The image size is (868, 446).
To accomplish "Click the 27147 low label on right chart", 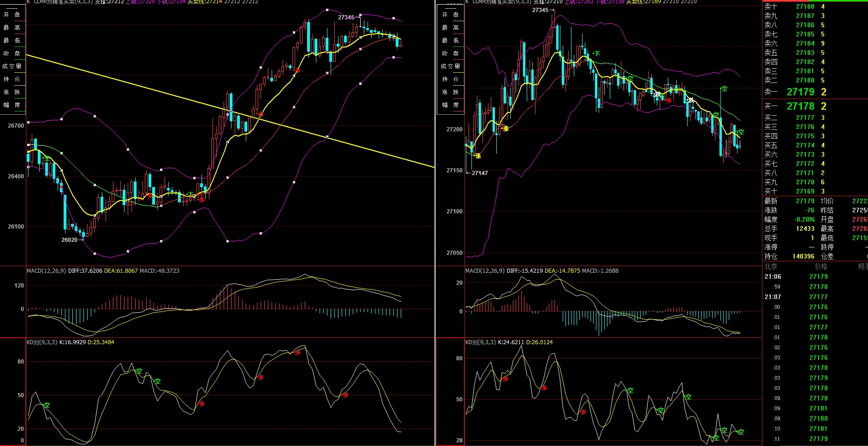I will [480, 173].
